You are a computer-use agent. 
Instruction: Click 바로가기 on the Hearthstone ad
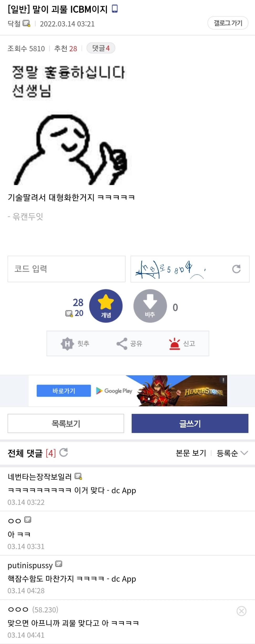pos(64,391)
